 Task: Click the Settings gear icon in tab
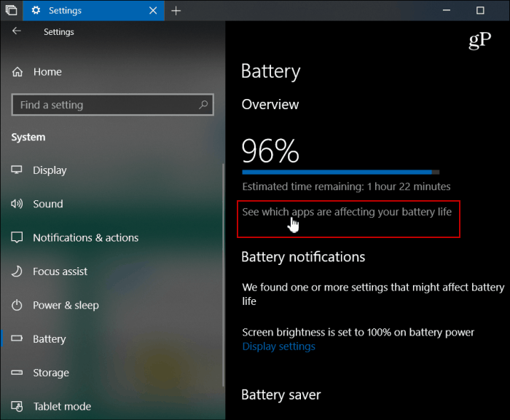pos(36,10)
